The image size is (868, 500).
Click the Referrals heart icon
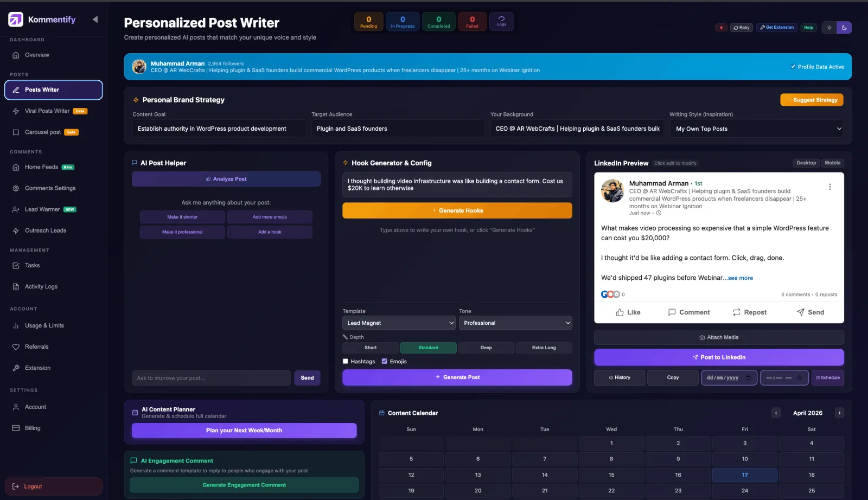(x=16, y=347)
